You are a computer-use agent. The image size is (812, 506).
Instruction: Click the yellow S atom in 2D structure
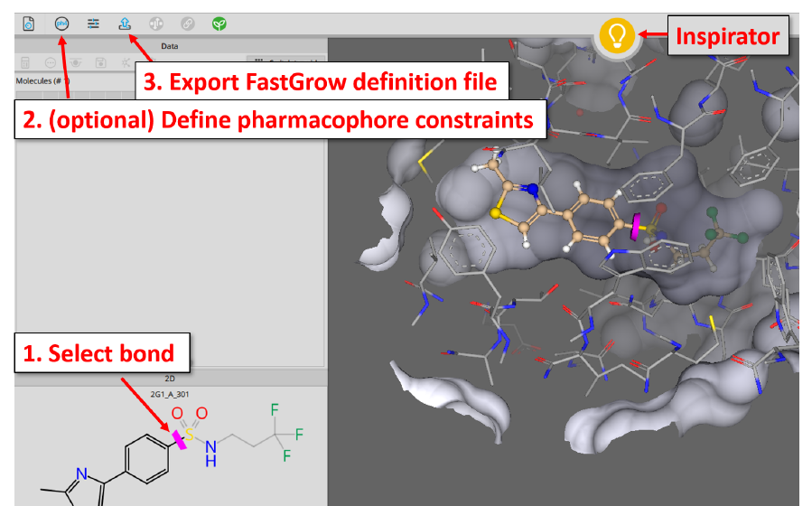[190, 435]
